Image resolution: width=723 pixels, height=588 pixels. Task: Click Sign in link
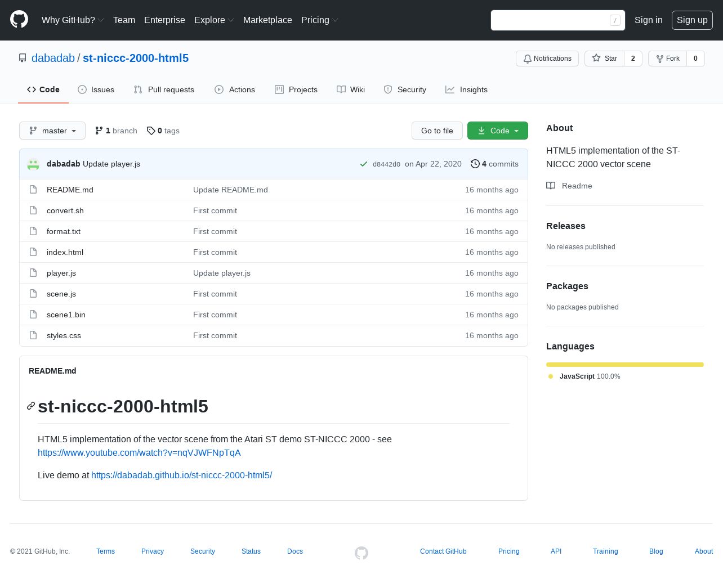[648, 20]
